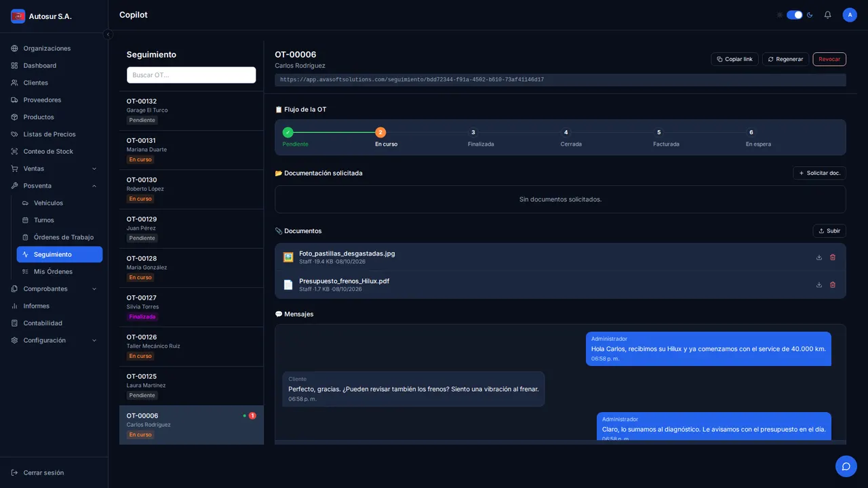The width and height of the screenshot is (868, 488).
Task: Navigate to Conteo de Stock
Action: point(54,151)
